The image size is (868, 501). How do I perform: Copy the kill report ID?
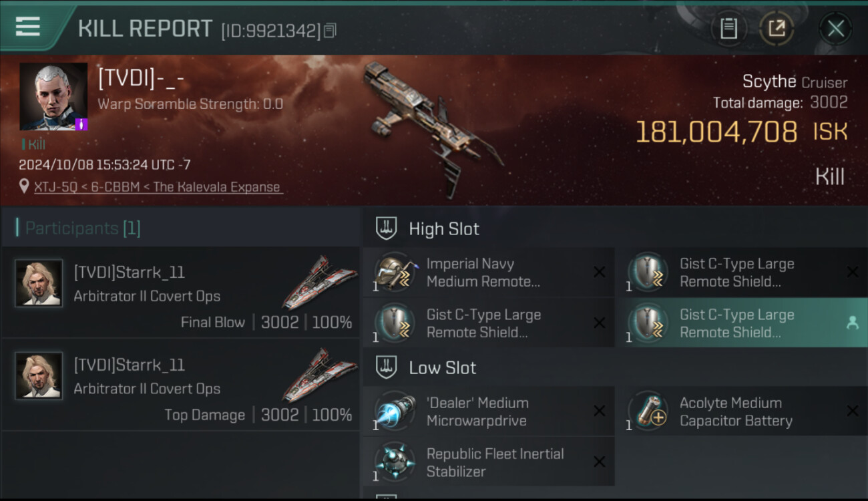[x=331, y=31]
